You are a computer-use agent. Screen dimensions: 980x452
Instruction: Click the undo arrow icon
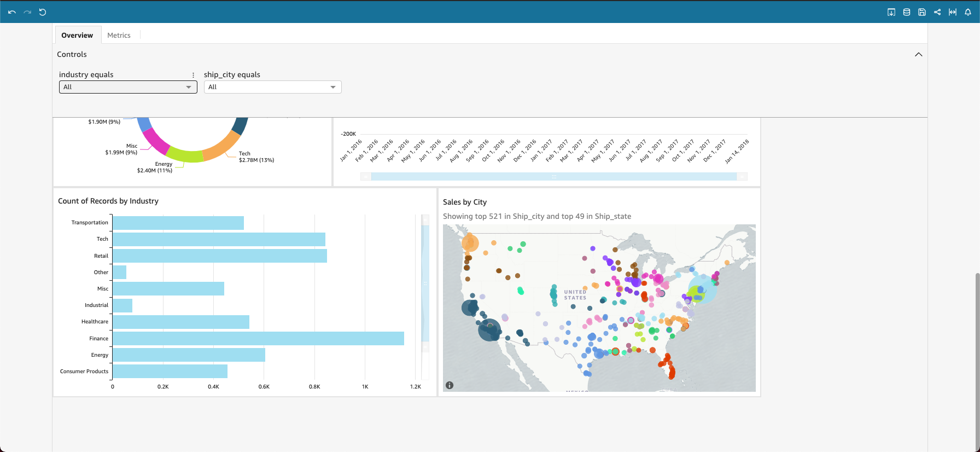point(12,12)
